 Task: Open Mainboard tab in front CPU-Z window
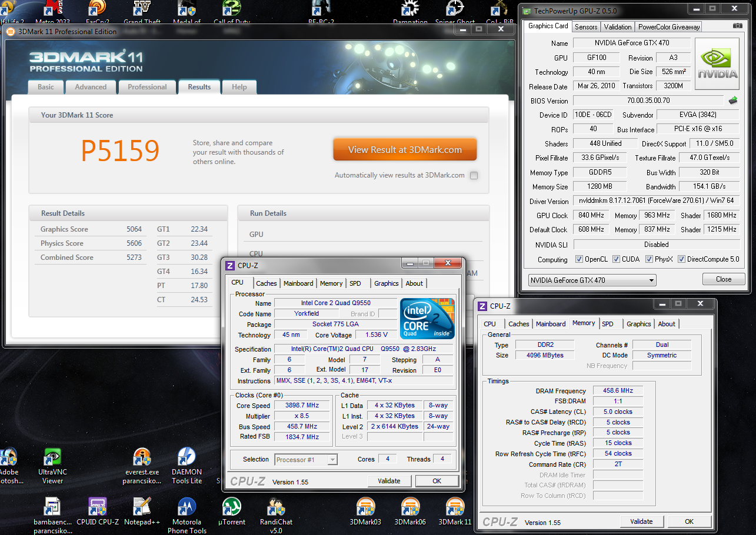click(x=298, y=283)
